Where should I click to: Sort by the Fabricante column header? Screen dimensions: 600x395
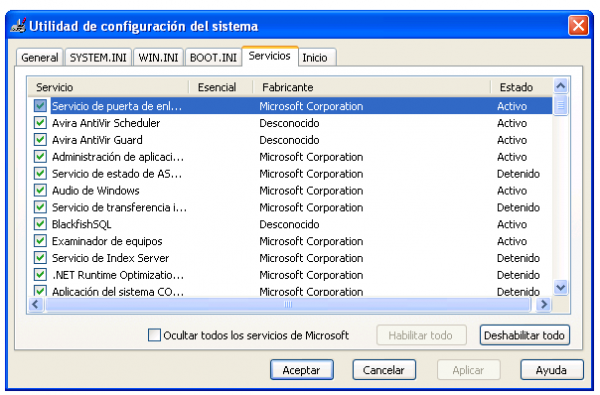pyautogui.click(x=371, y=87)
